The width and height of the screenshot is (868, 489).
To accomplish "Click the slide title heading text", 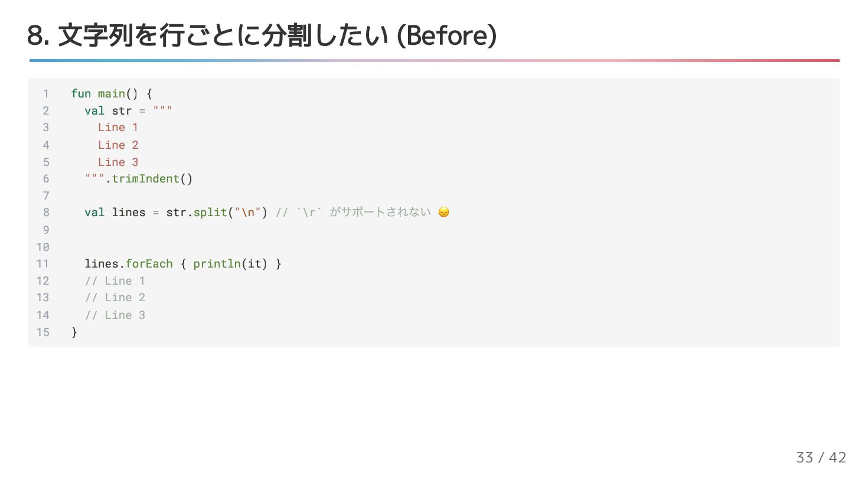I will pyautogui.click(x=262, y=35).
